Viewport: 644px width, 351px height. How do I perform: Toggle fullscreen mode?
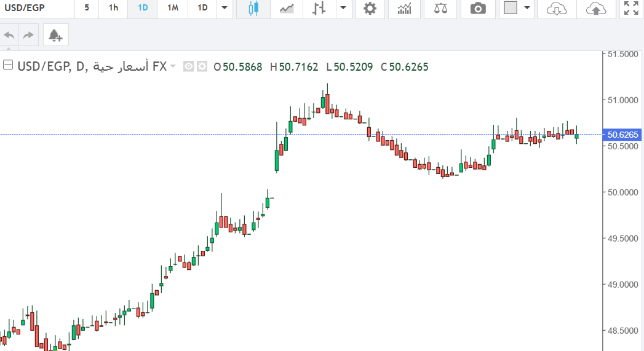coord(630,9)
